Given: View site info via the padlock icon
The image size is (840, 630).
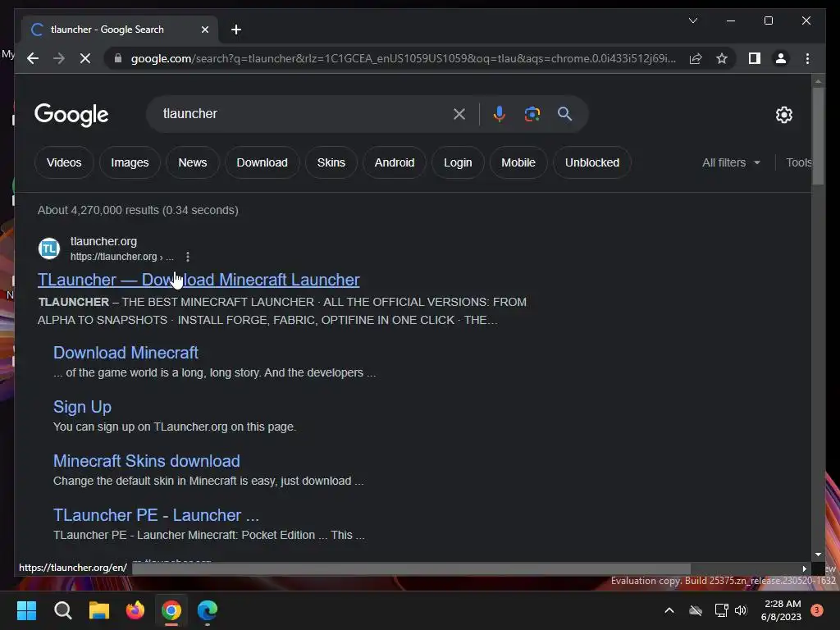Looking at the screenshot, I should click(118, 58).
